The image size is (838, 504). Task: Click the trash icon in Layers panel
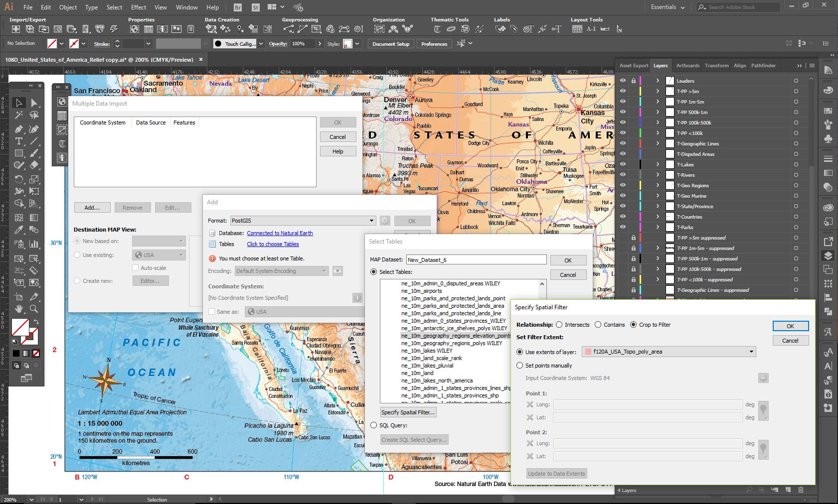pyautogui.click(x=801, y=490)
